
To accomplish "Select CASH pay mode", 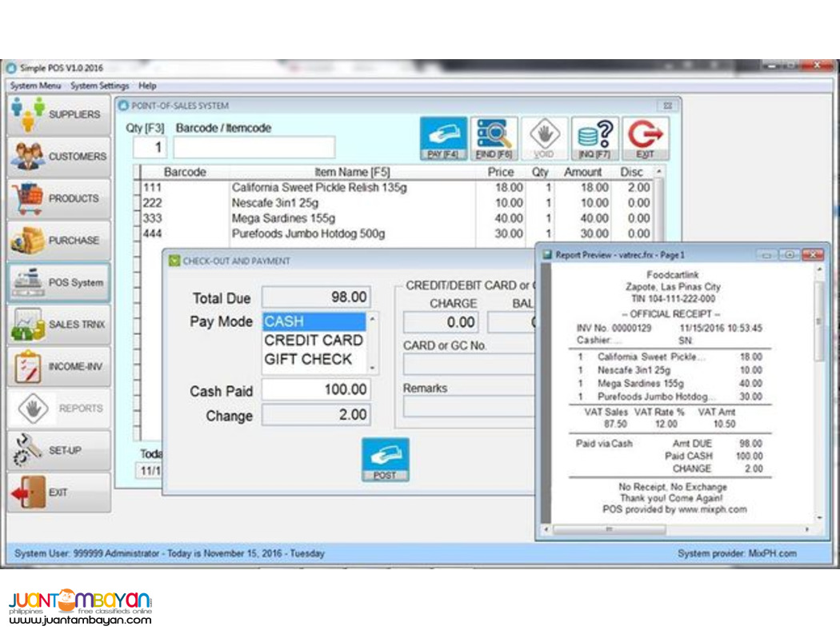I will coord(314,321).
